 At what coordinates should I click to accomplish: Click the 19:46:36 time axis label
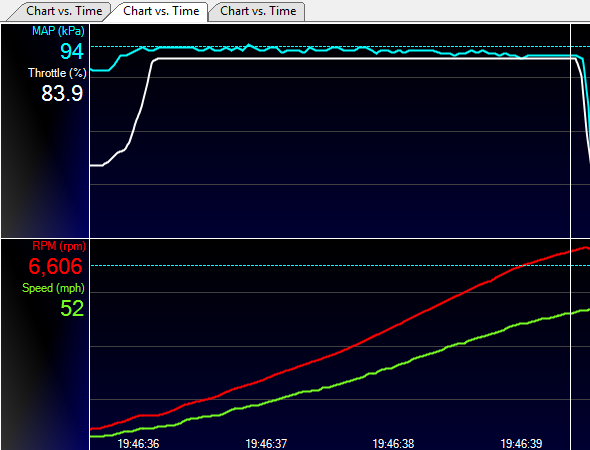[x=138, y=444]
